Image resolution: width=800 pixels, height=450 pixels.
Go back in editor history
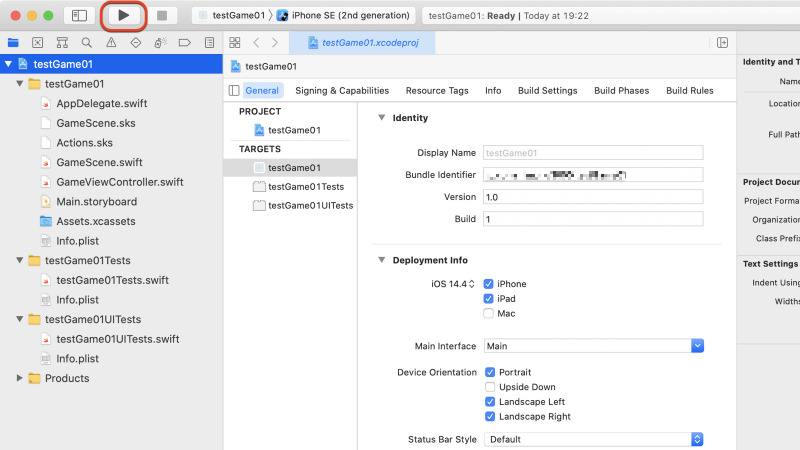[257, 43]
